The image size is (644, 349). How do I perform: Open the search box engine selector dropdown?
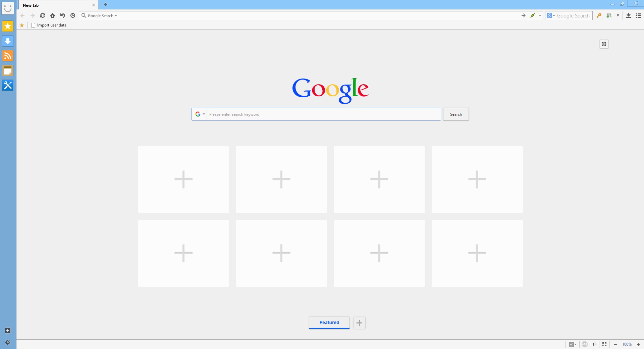pos(551,15)
